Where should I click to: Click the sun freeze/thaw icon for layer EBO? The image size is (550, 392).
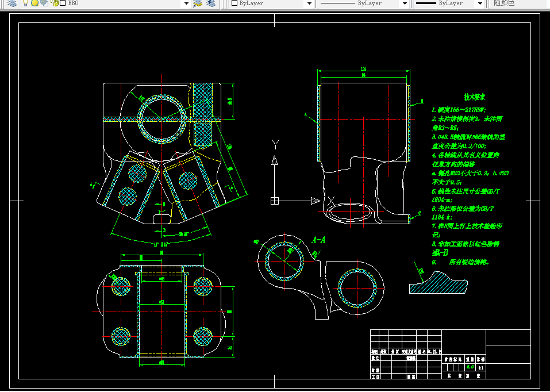(34, 3)
